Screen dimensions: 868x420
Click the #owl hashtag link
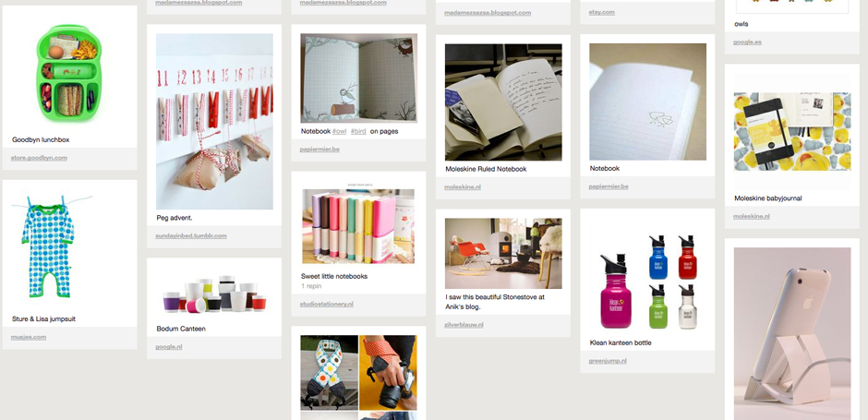(x=339, y=132)
